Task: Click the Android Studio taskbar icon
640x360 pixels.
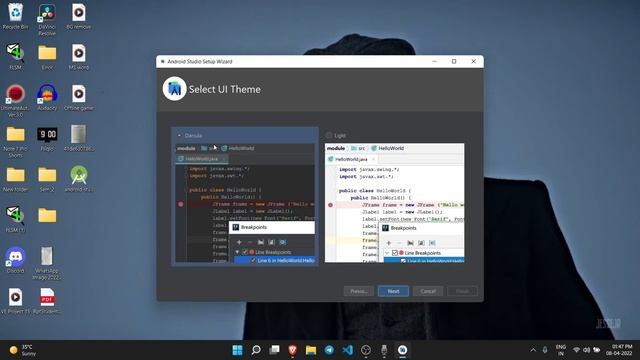Action: pos(402,350)
